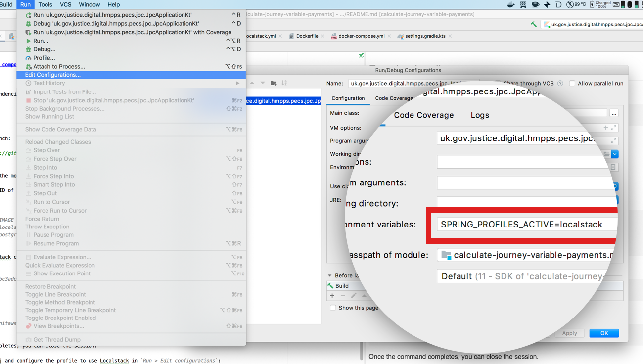Open the Working directory dropdown arrow
This screenshot has height=364, width=643.
click(x=615, y=154)
